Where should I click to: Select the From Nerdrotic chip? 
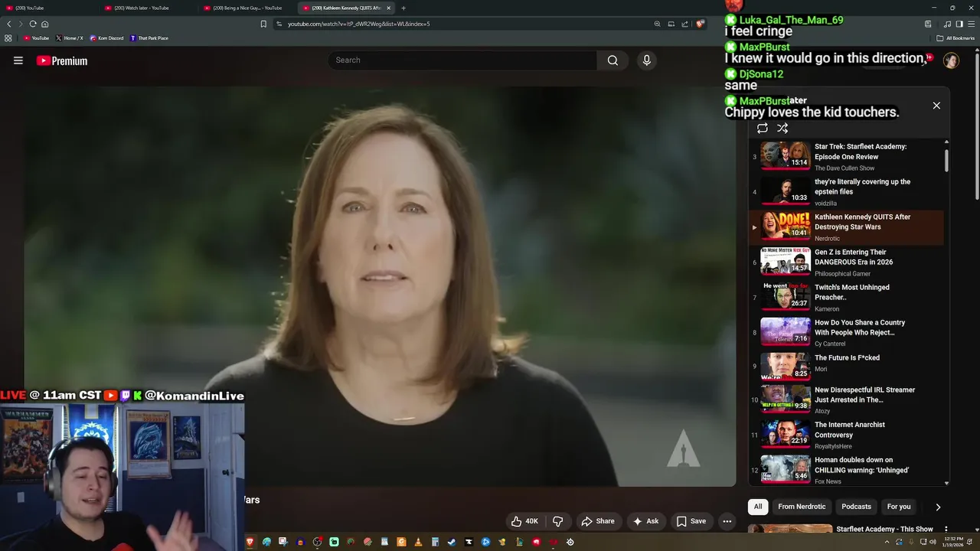click(802, 507)
